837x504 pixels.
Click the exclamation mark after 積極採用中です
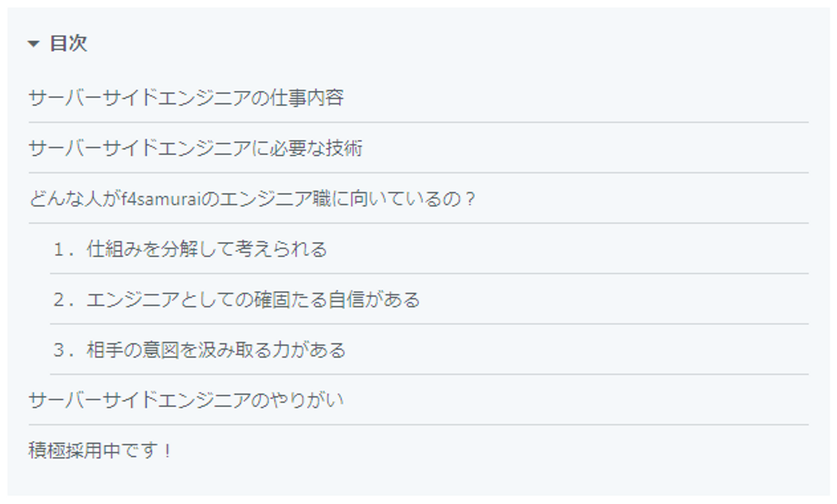pos(167,451)
